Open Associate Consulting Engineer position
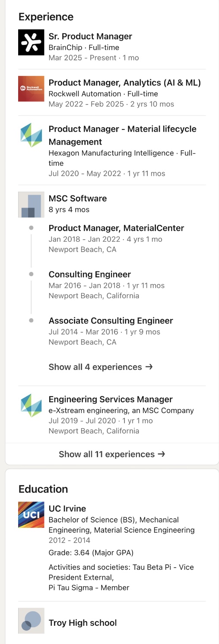Screen dimensions: 219x644 click(x=111, y=320)
